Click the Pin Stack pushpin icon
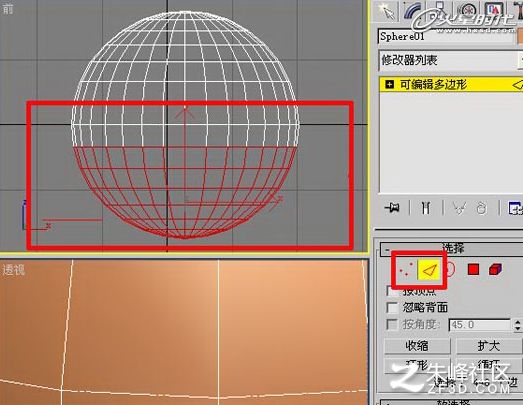Screen dimensions: 523x405 392,208
